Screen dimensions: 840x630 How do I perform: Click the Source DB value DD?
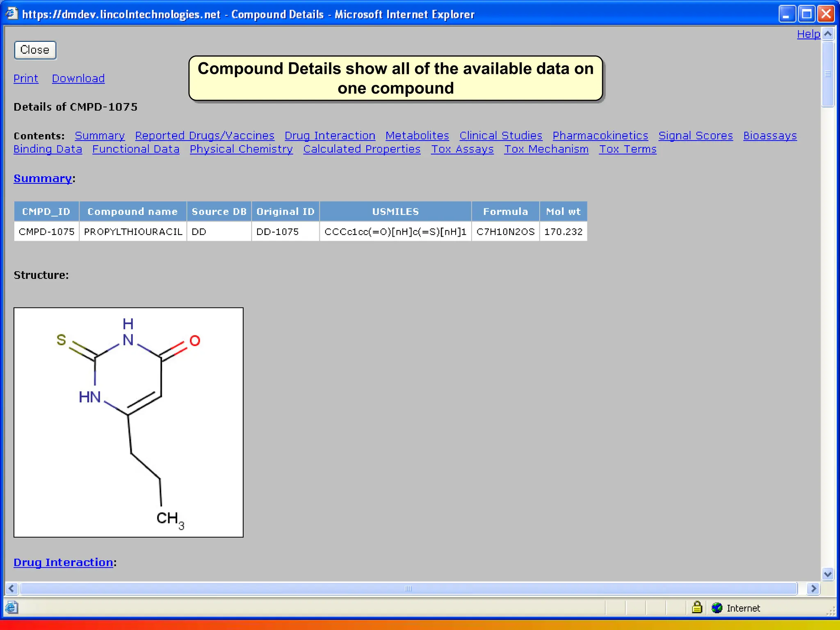coord(219,232)
